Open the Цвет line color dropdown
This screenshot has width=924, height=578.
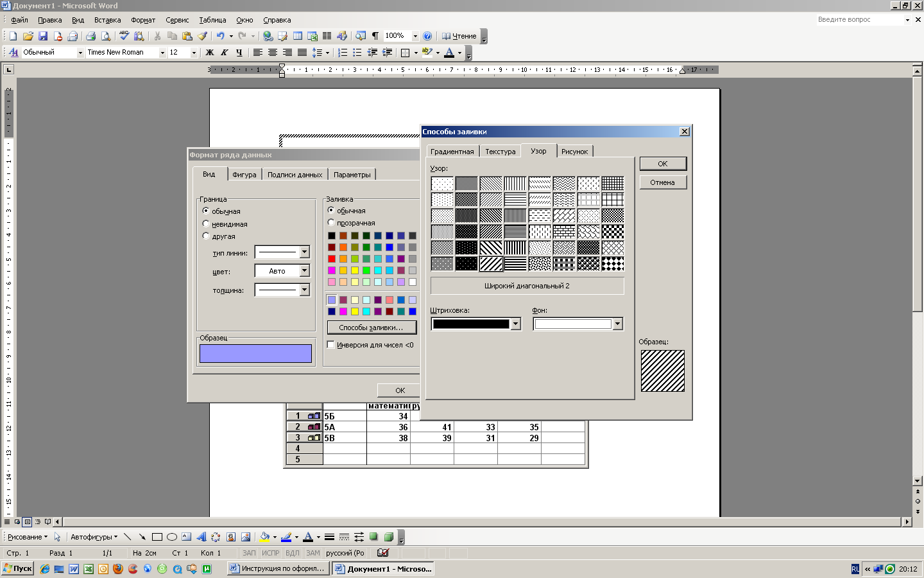pyautogui.click(x=305, y=271)
